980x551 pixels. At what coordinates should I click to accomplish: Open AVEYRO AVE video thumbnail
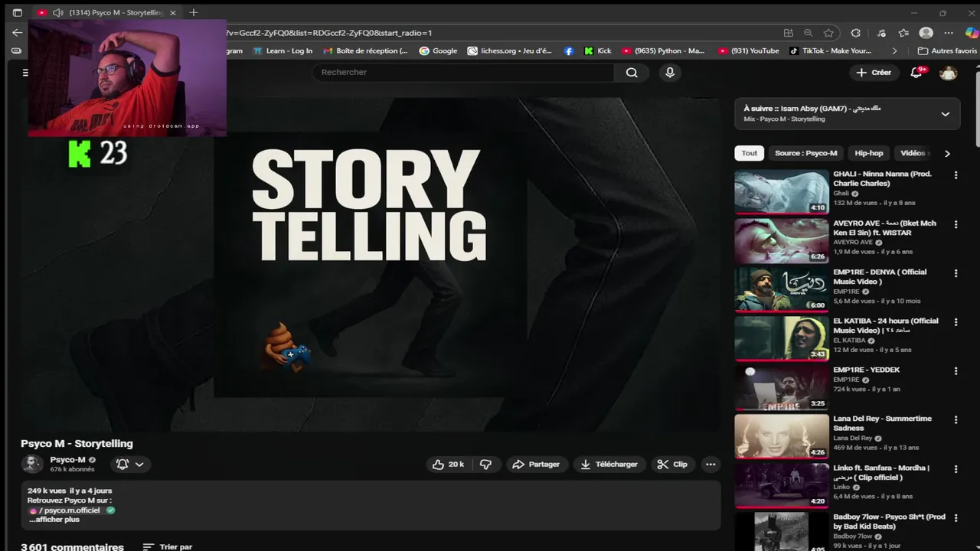click(782, 241)
